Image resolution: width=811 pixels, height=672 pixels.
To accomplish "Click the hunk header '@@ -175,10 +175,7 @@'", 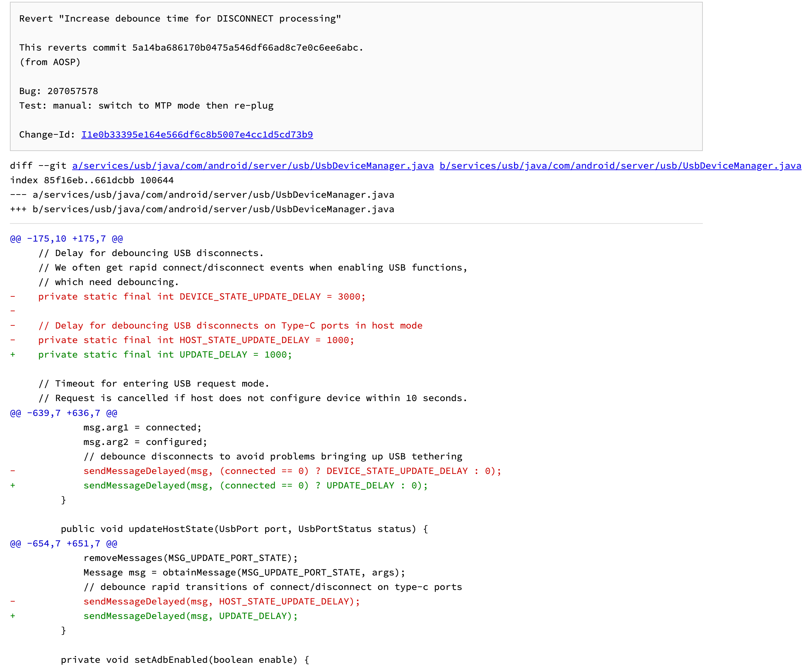I will coord(66,239).
